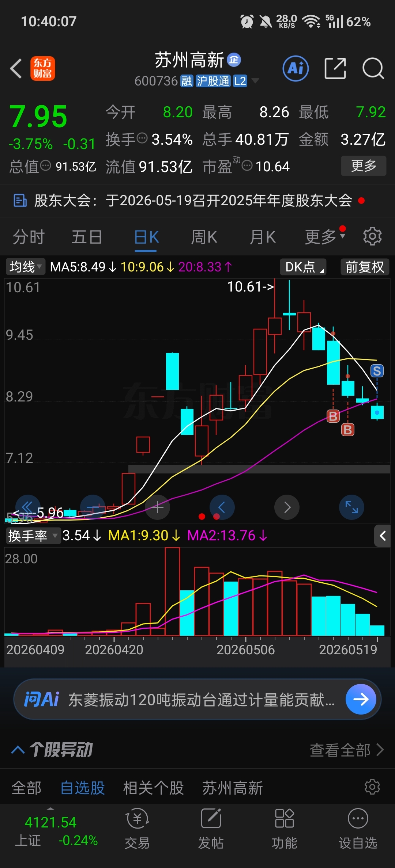Screen dimensions: 395x868
Task: Select the 苏州高新 filter tab
Action: click(233, 787)
